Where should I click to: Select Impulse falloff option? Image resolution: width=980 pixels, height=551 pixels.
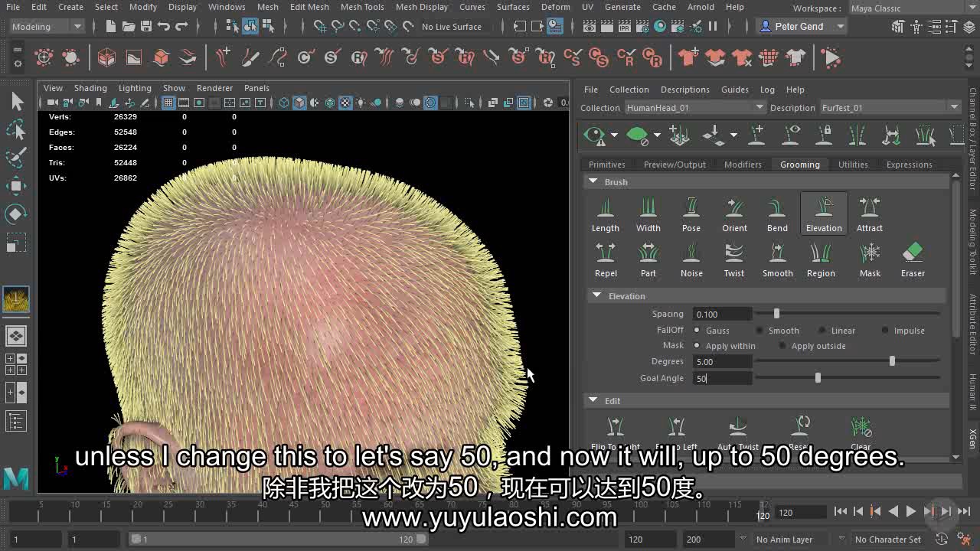tap(903, 331)
